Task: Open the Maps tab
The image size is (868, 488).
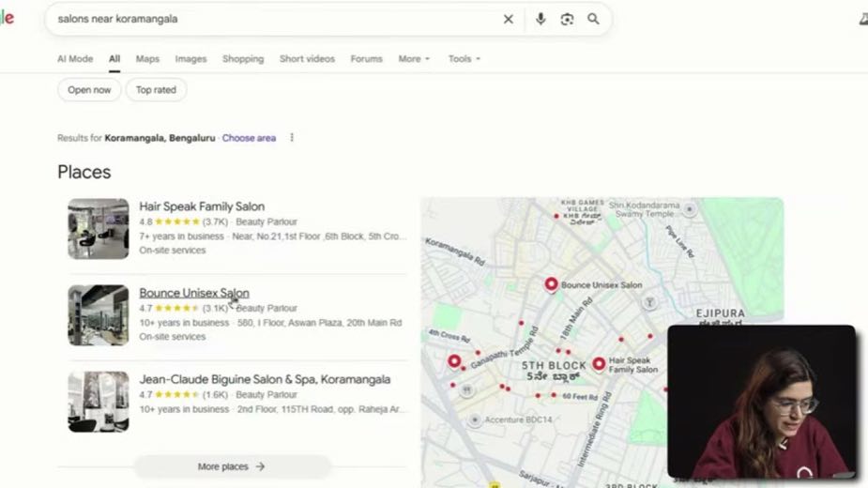Action: pyautogui.click(x=147, y=59)
